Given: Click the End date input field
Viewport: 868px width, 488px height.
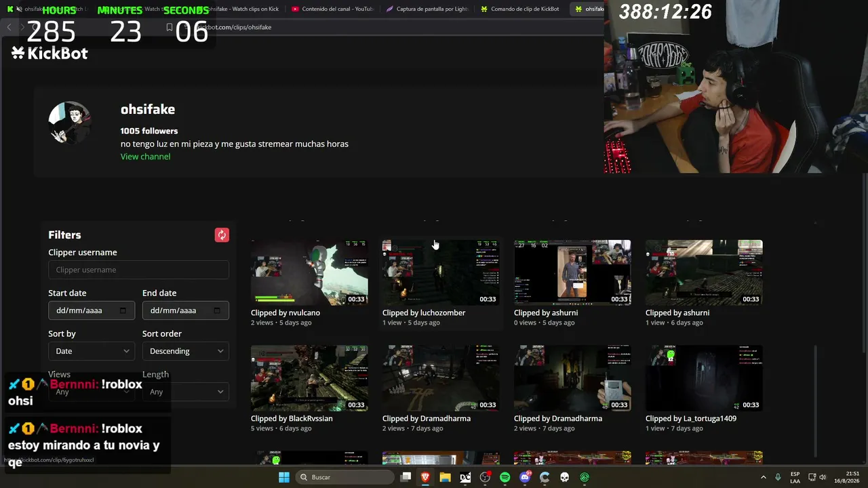Looking at the screenshot, I should point(185,310).
